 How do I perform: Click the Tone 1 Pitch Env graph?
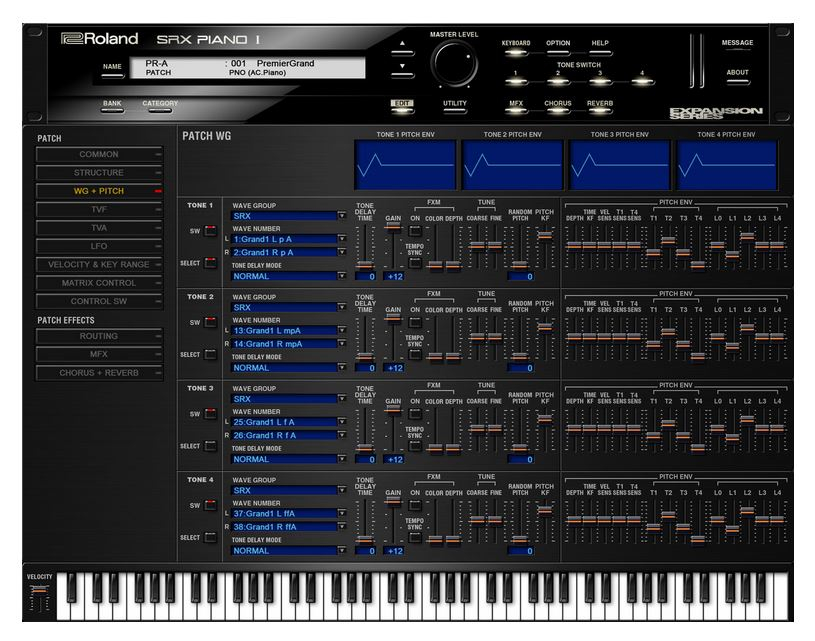point(405,164)
